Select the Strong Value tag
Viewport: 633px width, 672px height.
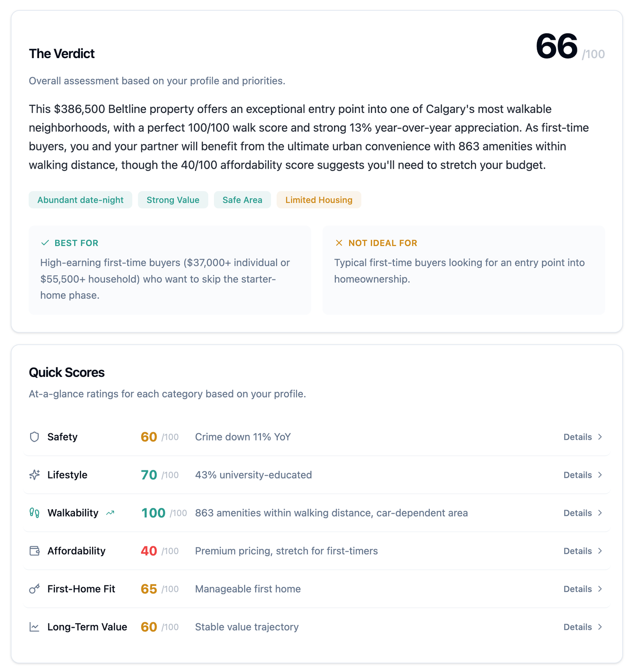coord(173,200)
